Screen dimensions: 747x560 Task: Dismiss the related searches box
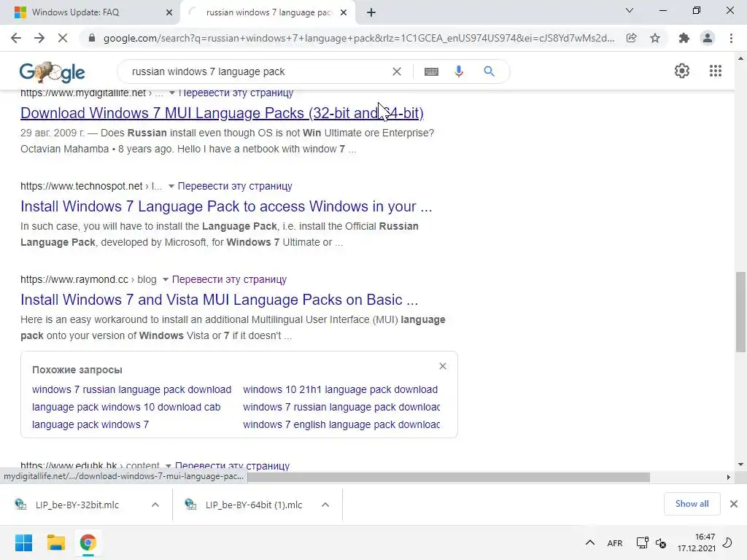(443, 366)
